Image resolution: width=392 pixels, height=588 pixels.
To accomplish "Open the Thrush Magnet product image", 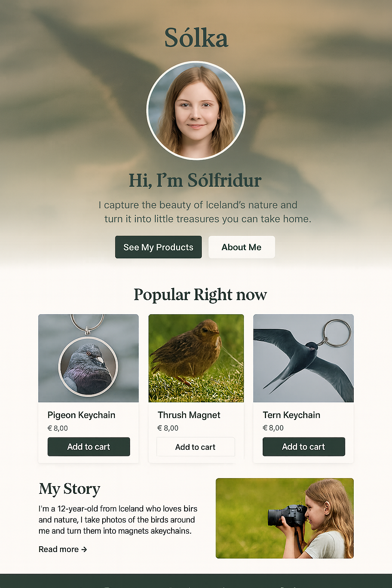I will tap(196, 358).
